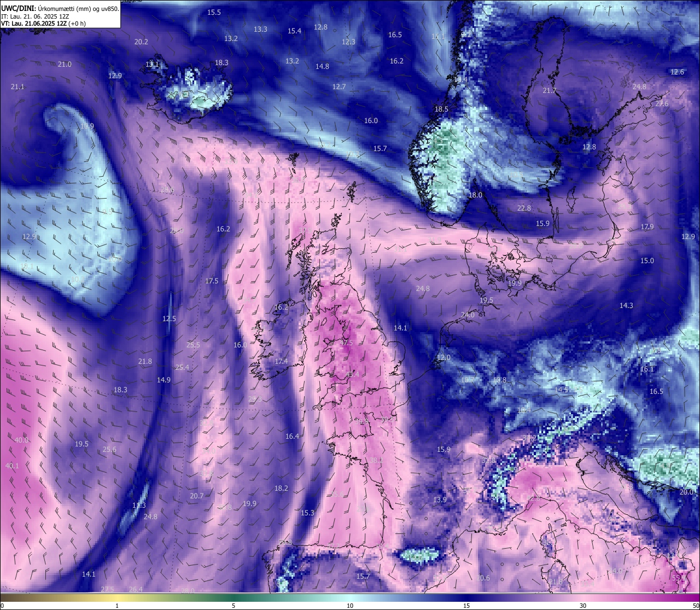Click the '15.4' value label
Image resolution: width=700 pixels, height=610 pixels.
[294, 31]
